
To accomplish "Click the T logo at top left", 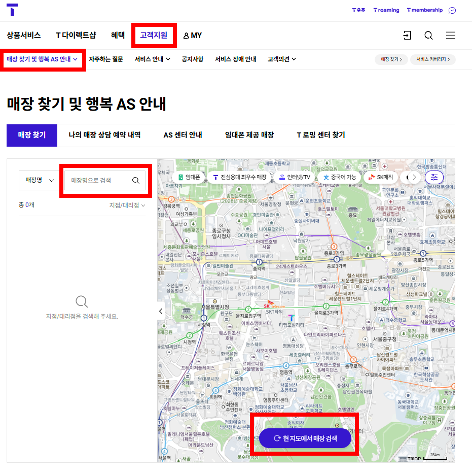I will [x=13, y=10].
